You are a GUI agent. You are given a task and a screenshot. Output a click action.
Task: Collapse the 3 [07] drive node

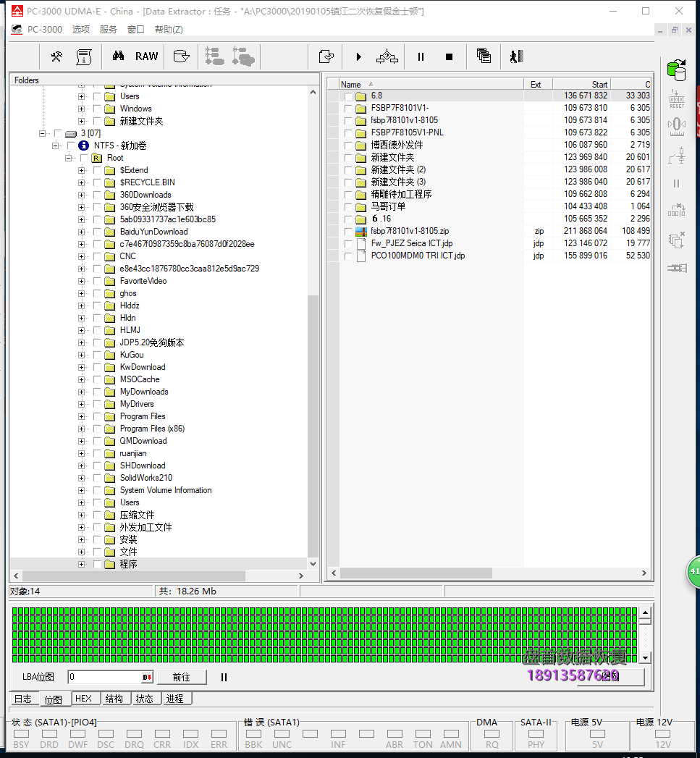pyautogui.click(x=42, y=133)
